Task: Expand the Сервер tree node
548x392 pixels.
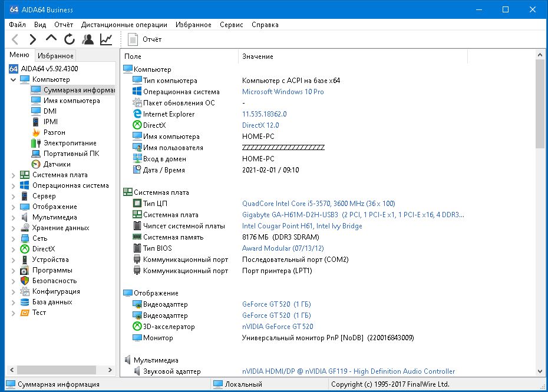Action: pos(14,197)
